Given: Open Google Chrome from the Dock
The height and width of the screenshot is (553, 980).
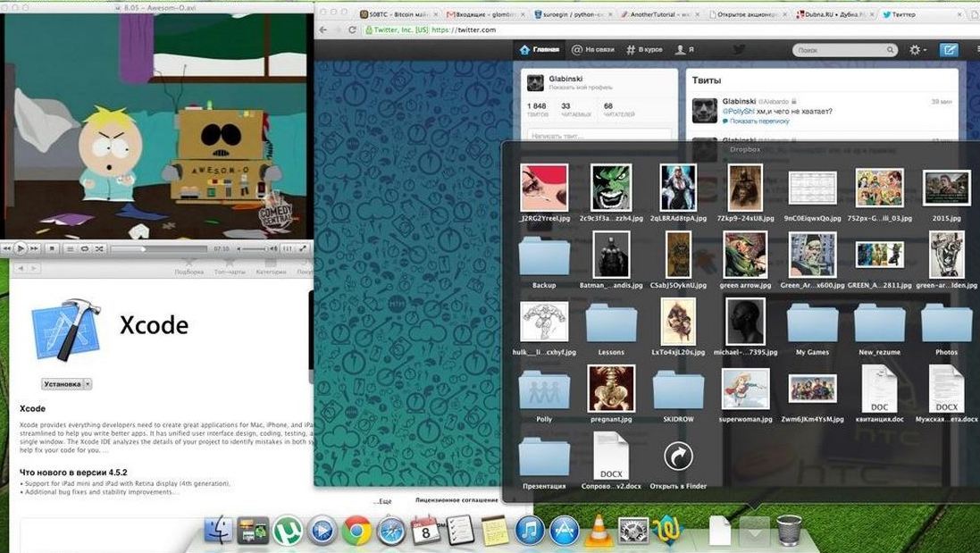Looking at the screenshot, I should click(x=356, y=532).
